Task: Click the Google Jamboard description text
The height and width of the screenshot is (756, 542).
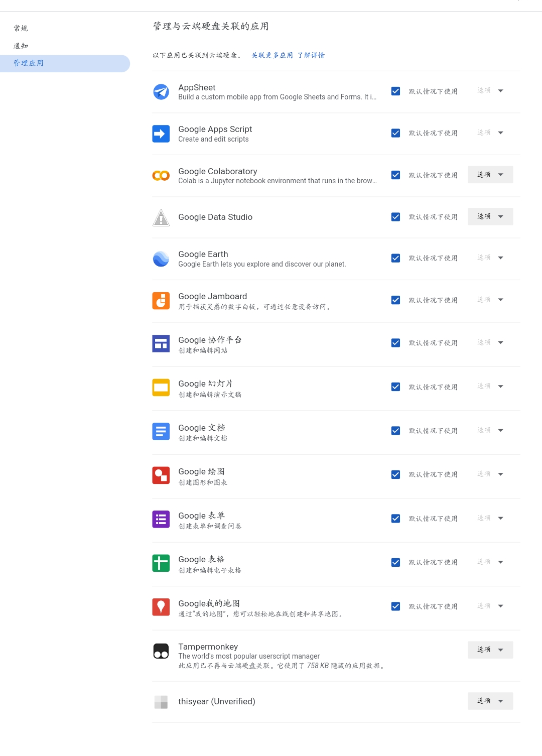Action: point(255,307)
